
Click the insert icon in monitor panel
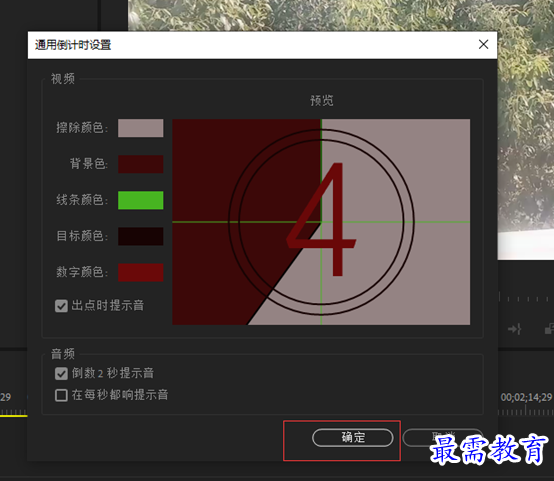tap(514, 329)
